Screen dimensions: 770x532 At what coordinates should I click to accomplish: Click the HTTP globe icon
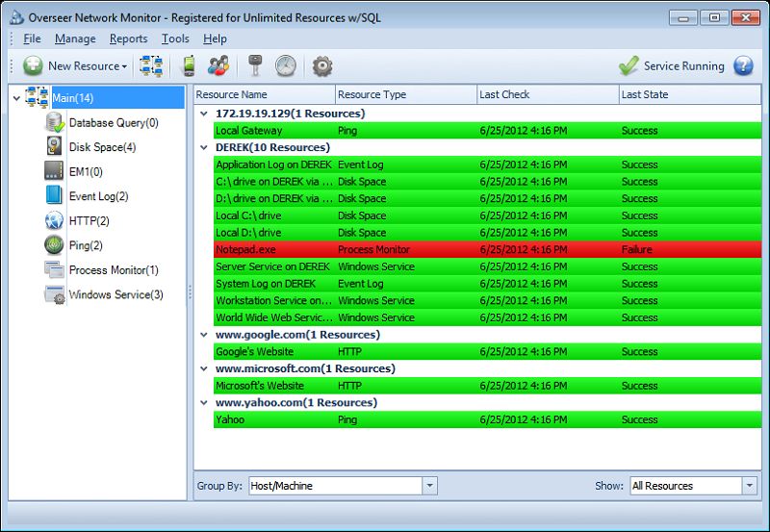pyautogui.click(x=54, y=220)
